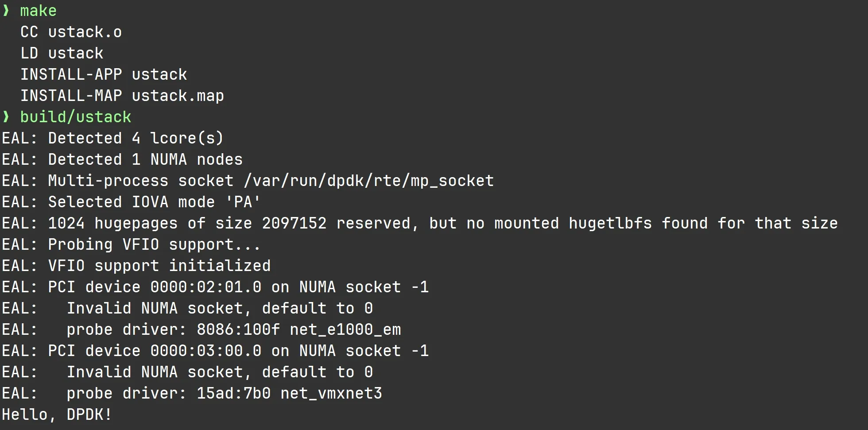Click the make command text
Viewport: 868px width, 430px height.
[x=38, y=11]
